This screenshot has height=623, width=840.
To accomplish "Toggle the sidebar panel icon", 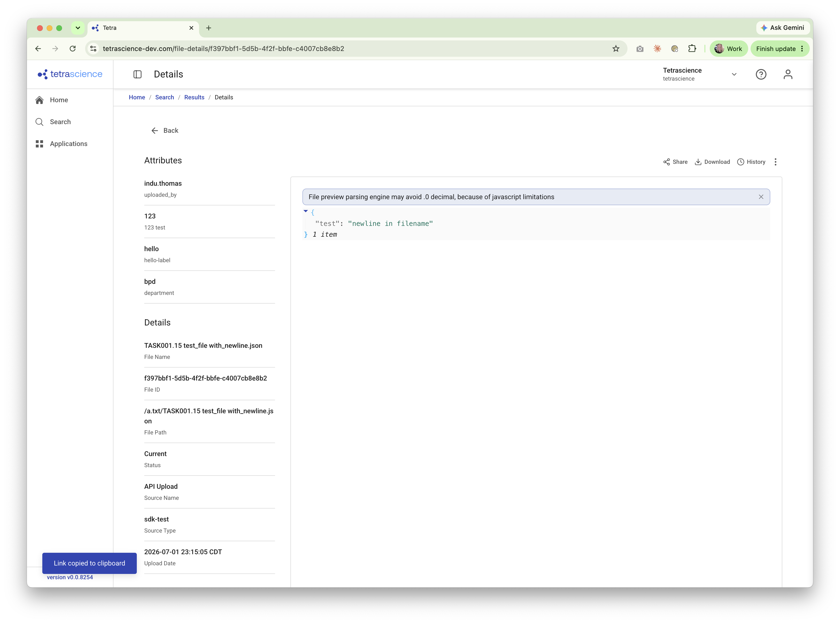I will tap(138, 74).
